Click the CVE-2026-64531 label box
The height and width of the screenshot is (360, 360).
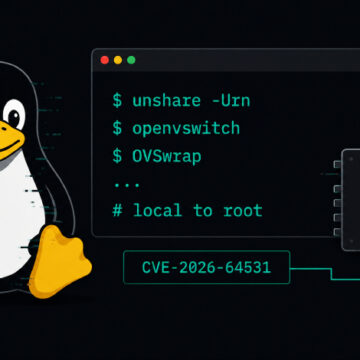point(207,267)
